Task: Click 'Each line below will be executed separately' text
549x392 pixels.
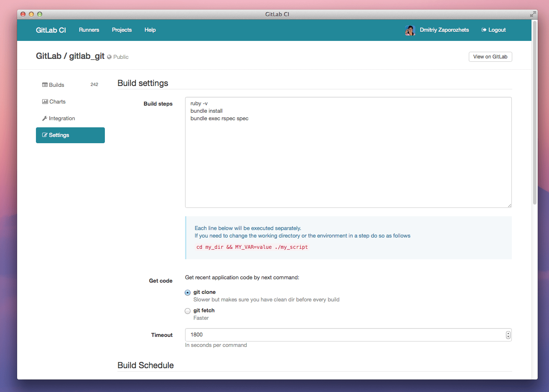Action: tap(248, 228)
